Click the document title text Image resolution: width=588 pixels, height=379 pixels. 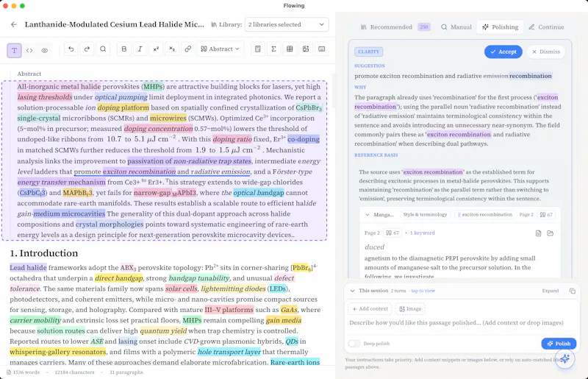(115, 24)
